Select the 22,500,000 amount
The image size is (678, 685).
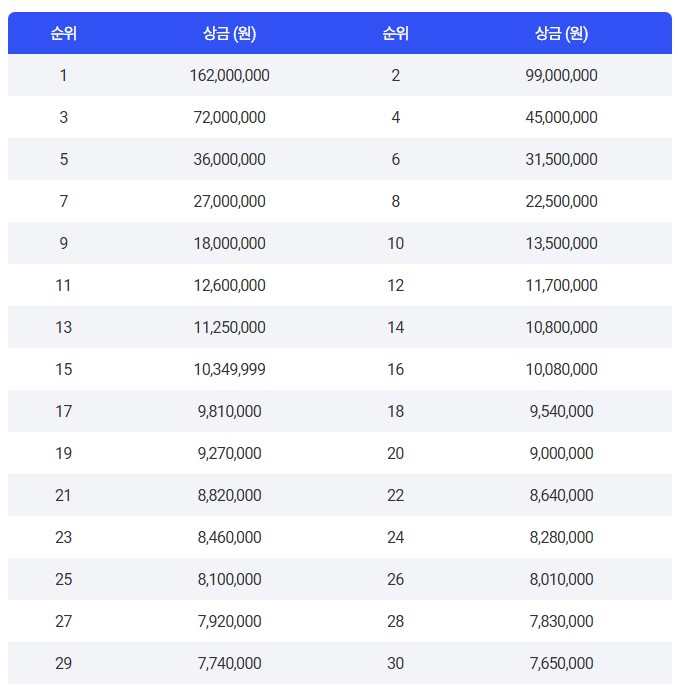[x=561, y=201]
